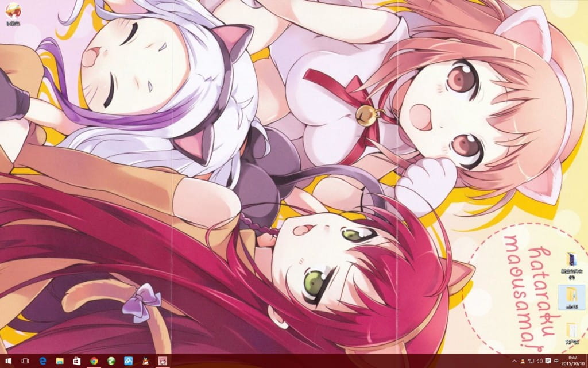Viewport: 588px width, 368px height.
Task: Open the network flyout in the system tray
Action: [531, 362]
